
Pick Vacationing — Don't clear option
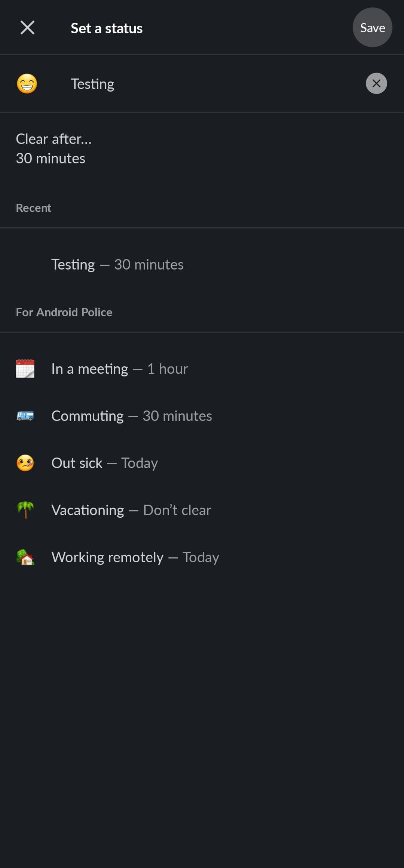coord(131,510)
